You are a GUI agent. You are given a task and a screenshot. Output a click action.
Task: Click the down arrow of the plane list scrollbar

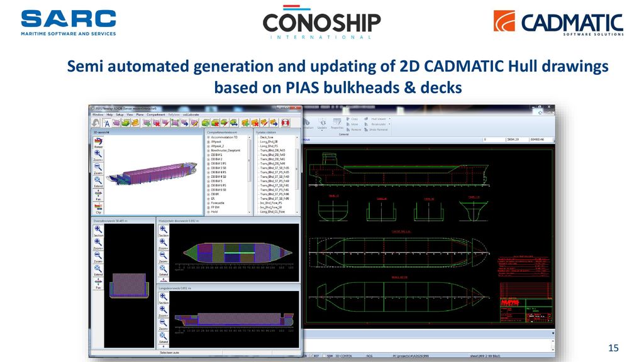(x=297, y=212)
